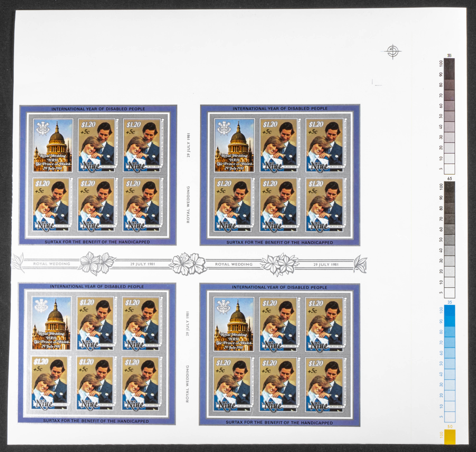Click the number 35 label above the blue strip

point(449,302)
